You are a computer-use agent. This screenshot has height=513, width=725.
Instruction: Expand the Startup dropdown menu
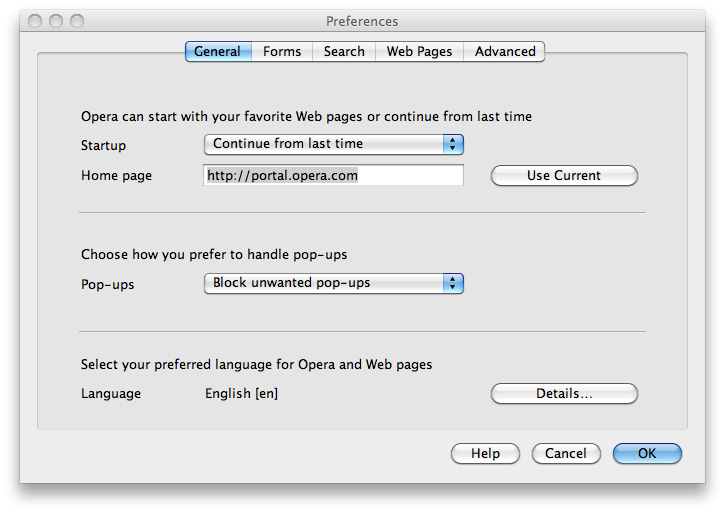click(x=334, y=144)
